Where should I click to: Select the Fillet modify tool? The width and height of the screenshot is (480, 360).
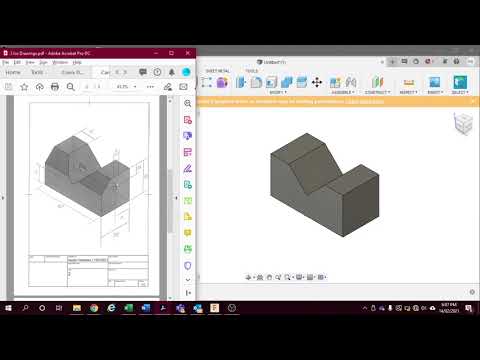[x=256, y=82]
